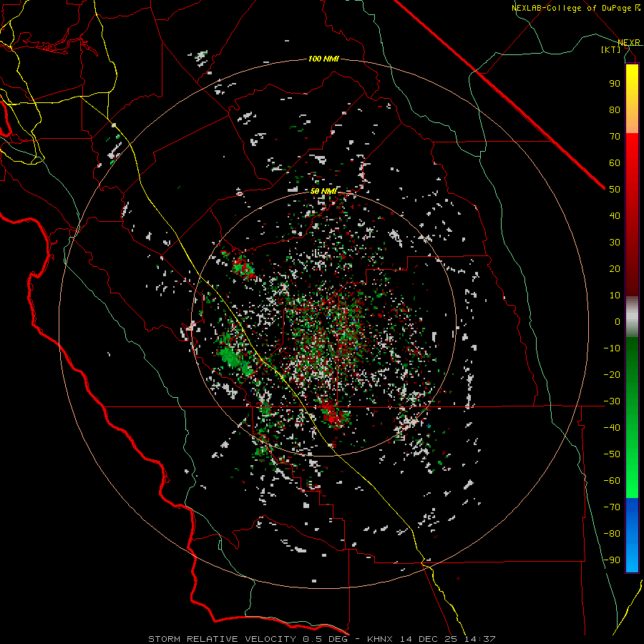Screen dimensions: 644x644
Task: Click the 80 value on velocity scale
Action: (x=615, y=109)
